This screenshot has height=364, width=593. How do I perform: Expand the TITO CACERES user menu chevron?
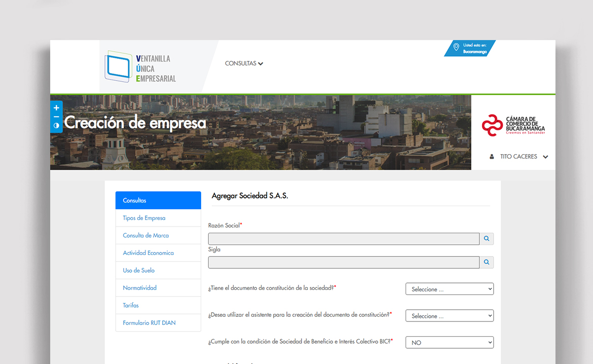coord(545,157)
